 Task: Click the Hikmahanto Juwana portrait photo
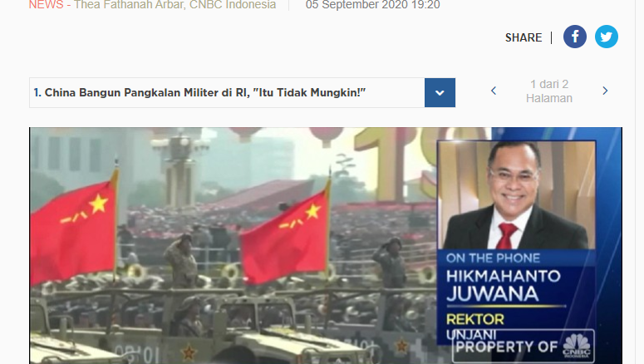click(517, 195)
